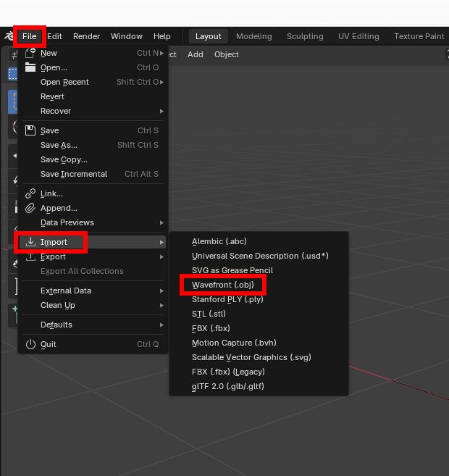The width and height of the screenshot is (449, 476).
Task: Switch to the UV Editing workspace tab
Action: pos(358,36)
